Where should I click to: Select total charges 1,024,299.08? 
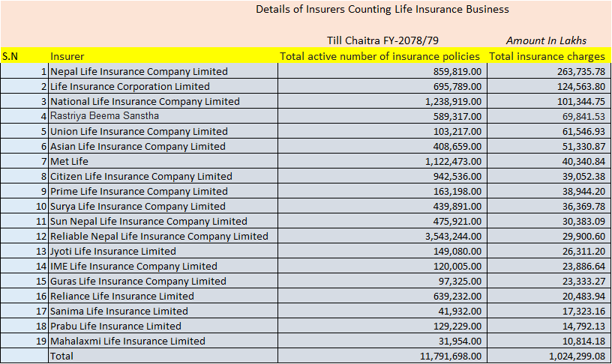(577, 357)
